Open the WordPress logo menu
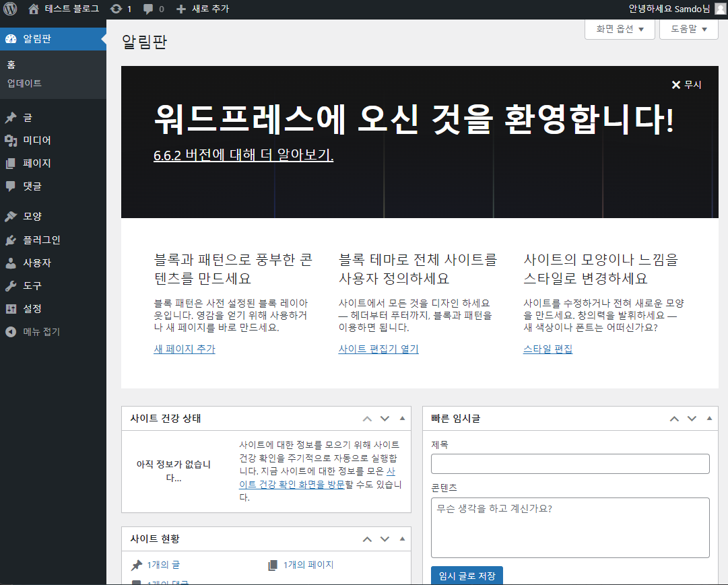 tap(10, 9)
